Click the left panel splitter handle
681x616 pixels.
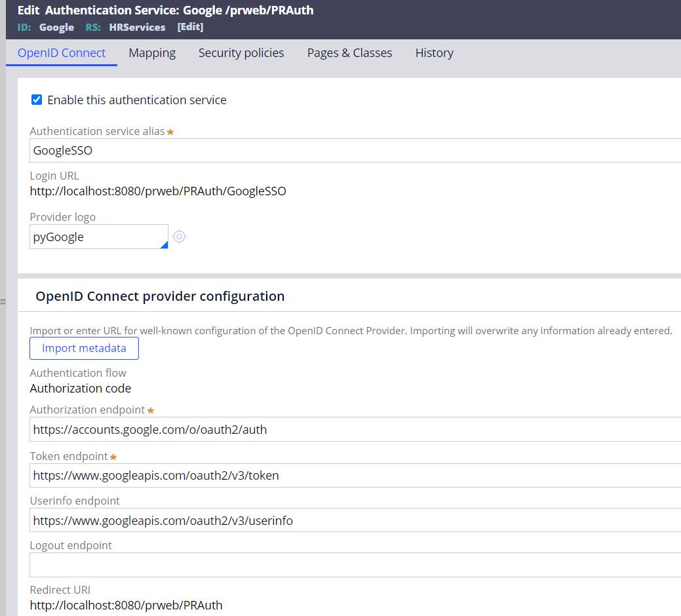pos(3,302)
